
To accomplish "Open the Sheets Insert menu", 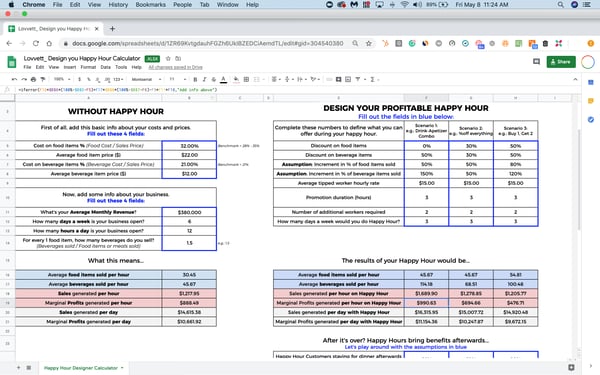I will pyautogui.click(x=70, y=67).
